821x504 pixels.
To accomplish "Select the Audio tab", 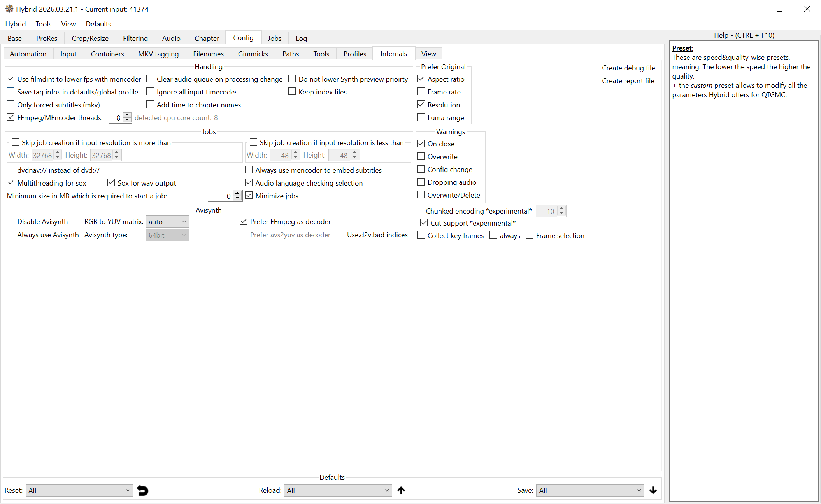I will pos(171,38).
